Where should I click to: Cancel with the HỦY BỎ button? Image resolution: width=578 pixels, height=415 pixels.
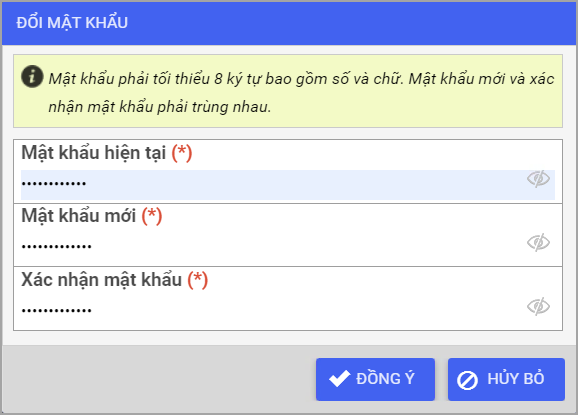(506, 379)
